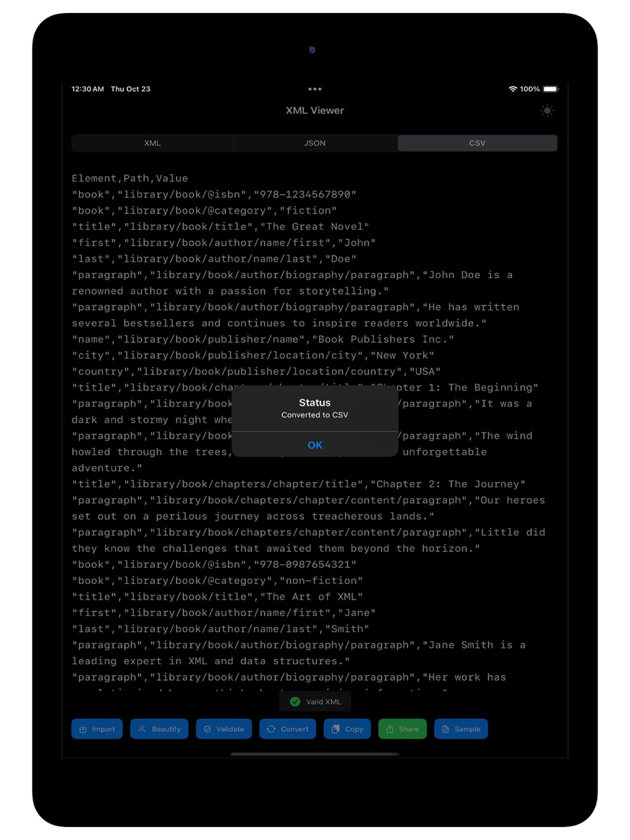Tap the battery indicator icon
Screen dimensions: 630x840
pos(551,89)
